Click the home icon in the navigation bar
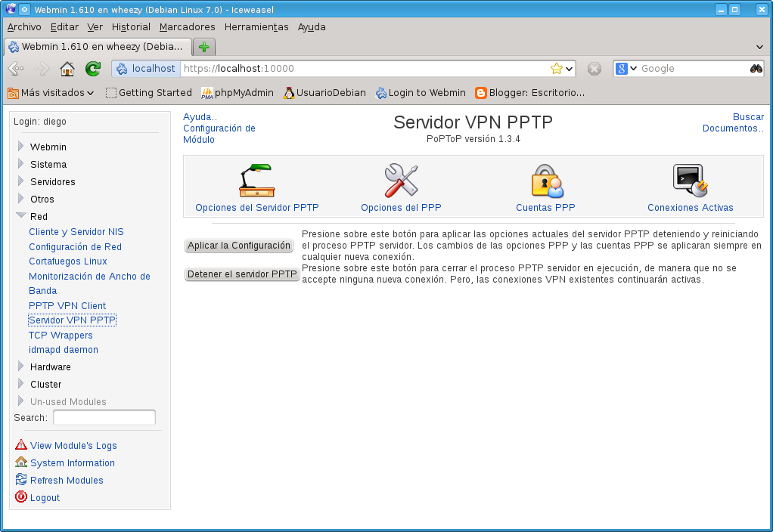 tap(67, 69)
